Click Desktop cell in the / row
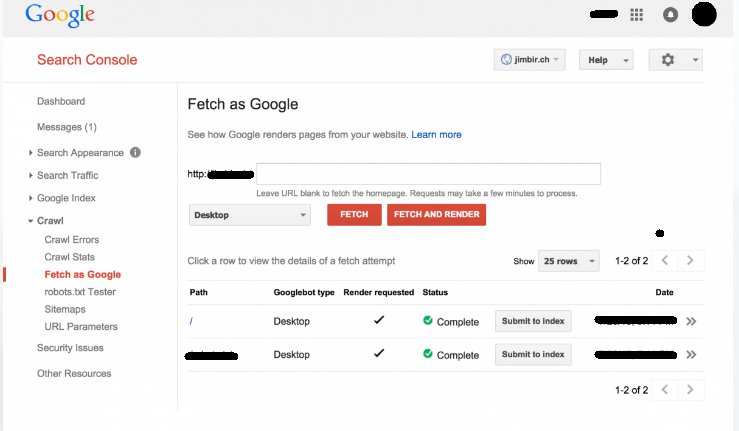739x431 pixels. pyautogui.click(x=292, y=322)
